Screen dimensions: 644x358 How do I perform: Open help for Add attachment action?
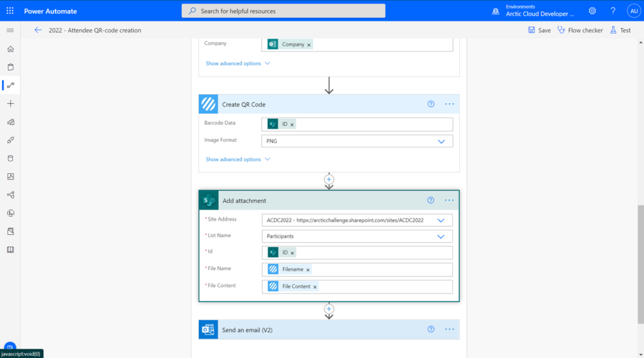(430, 200)
